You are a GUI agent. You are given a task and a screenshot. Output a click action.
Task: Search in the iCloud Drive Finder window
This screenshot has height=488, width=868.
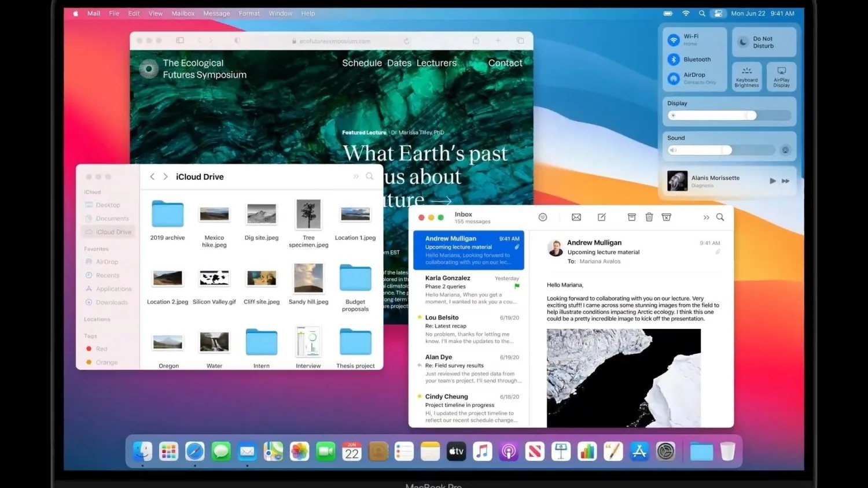(370, 176)
